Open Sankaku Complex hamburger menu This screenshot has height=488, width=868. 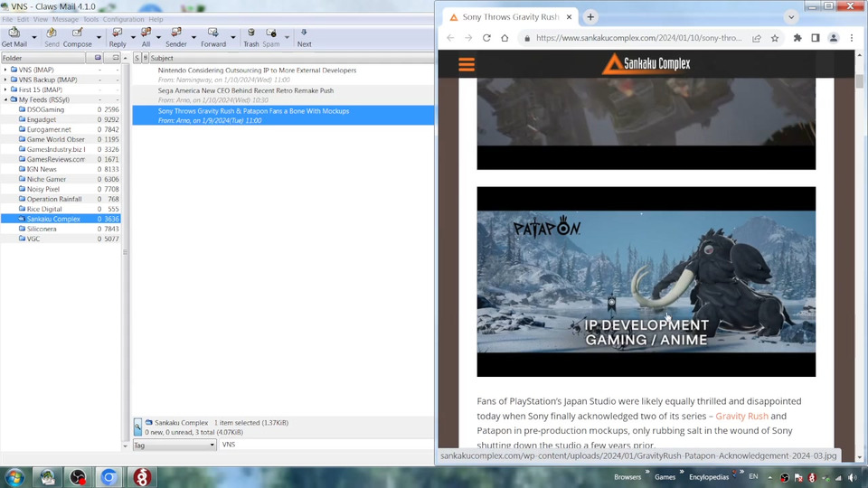click(467, 65)
